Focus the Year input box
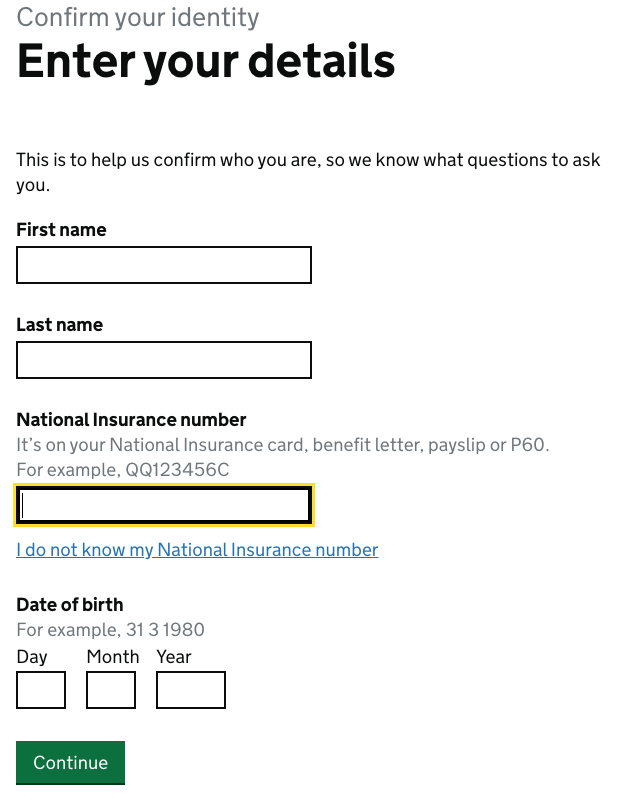This screenshot has height=804, width=641. (x=191, y=690)
